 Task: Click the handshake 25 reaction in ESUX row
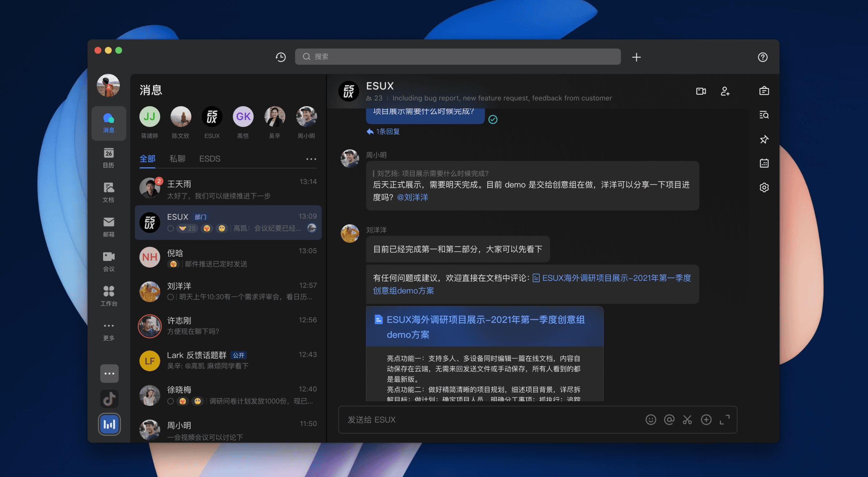(187, 228)
